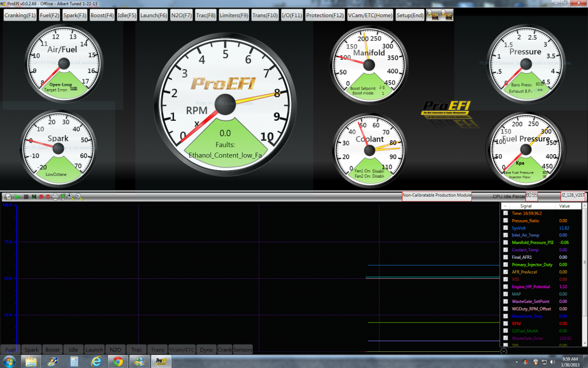Image resolution: width=588 pixels, height=368 pixels.
Task: Click the SAVE calibration file icon
Action: [447, 15]
